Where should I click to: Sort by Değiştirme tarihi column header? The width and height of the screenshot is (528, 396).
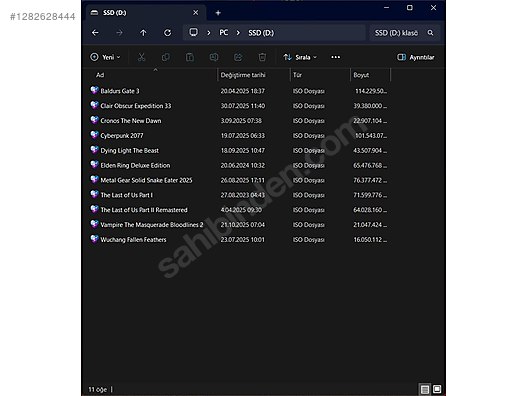[x=243, y=75]
